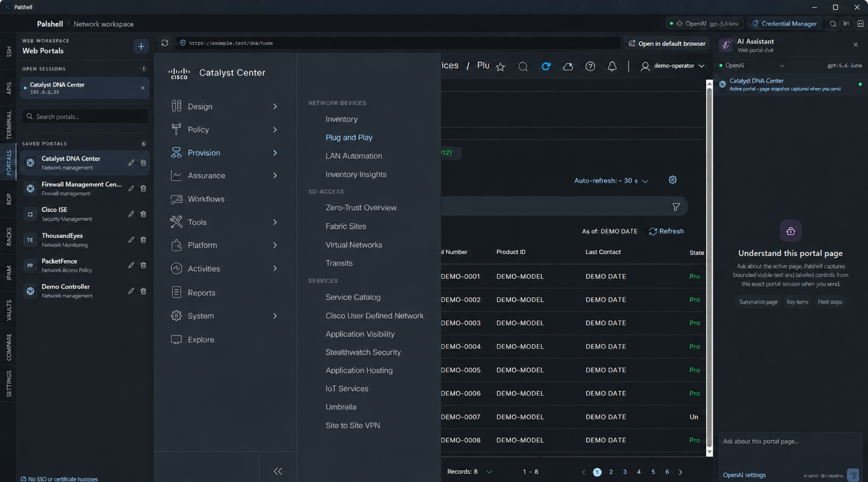Open Catalyst Center search magnifier
Image resolution: width=868 pixels, height=482 pixels.
click(x=523, y=66)
